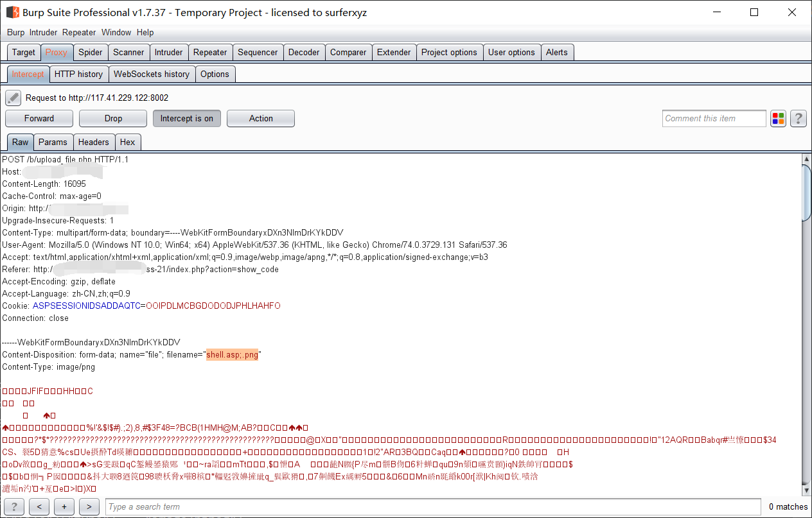Screen dimensions: 812x518
Task: Click the vertical scrollbar thumb
Action: [x=807, y=192]
